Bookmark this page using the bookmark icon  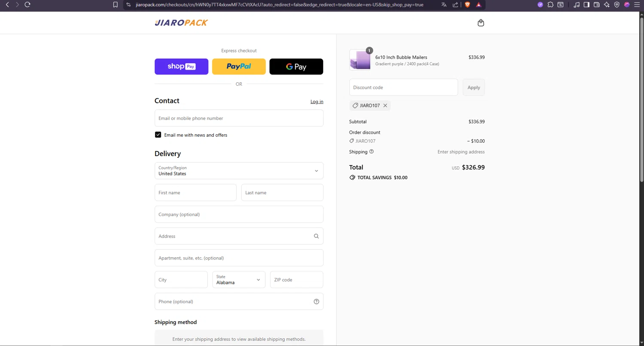(115, 5)
